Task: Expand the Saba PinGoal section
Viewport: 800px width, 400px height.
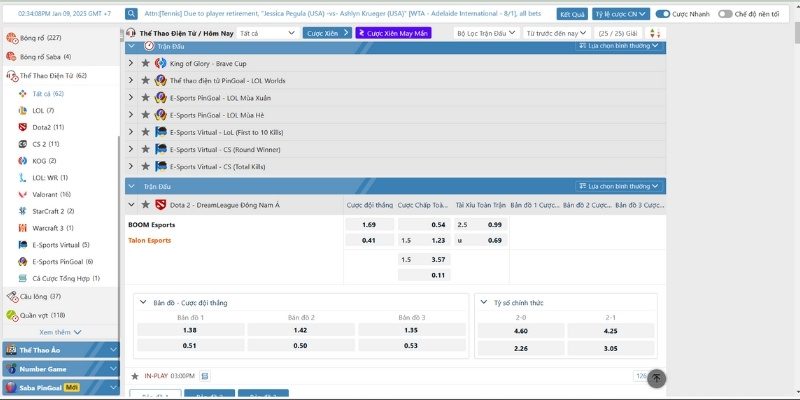Action: pyautogui.click(x=61, y=387)
